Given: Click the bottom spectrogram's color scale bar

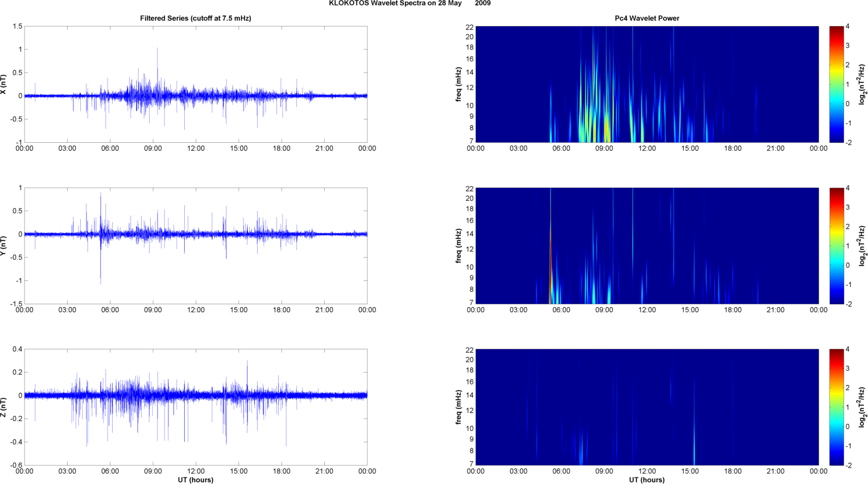Looking at the screenshot, I should tap(836, 407).
